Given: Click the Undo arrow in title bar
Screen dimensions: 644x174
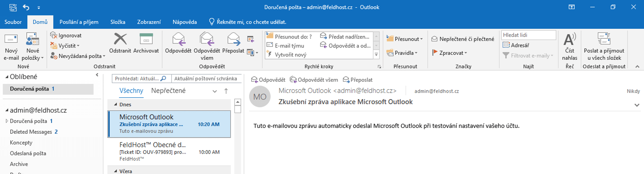Looking at the screenshot, I should click(x=26, y=7).
